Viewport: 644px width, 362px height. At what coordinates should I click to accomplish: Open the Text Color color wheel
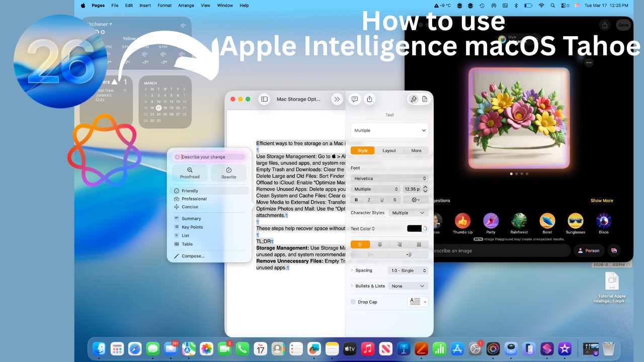[425, 229]
